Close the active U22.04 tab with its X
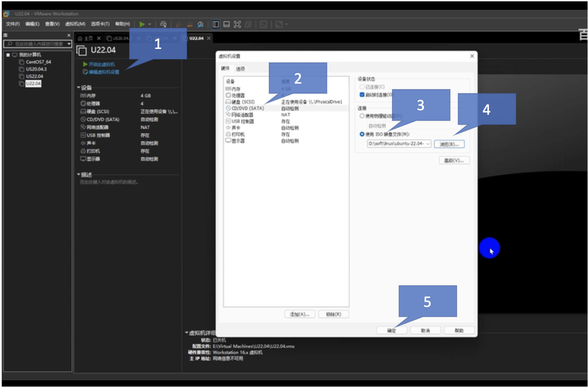 tap(209, 38)
